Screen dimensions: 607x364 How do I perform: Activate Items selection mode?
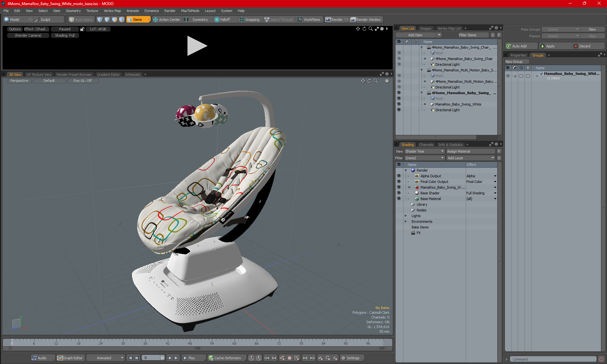click(x=138, y=20)
